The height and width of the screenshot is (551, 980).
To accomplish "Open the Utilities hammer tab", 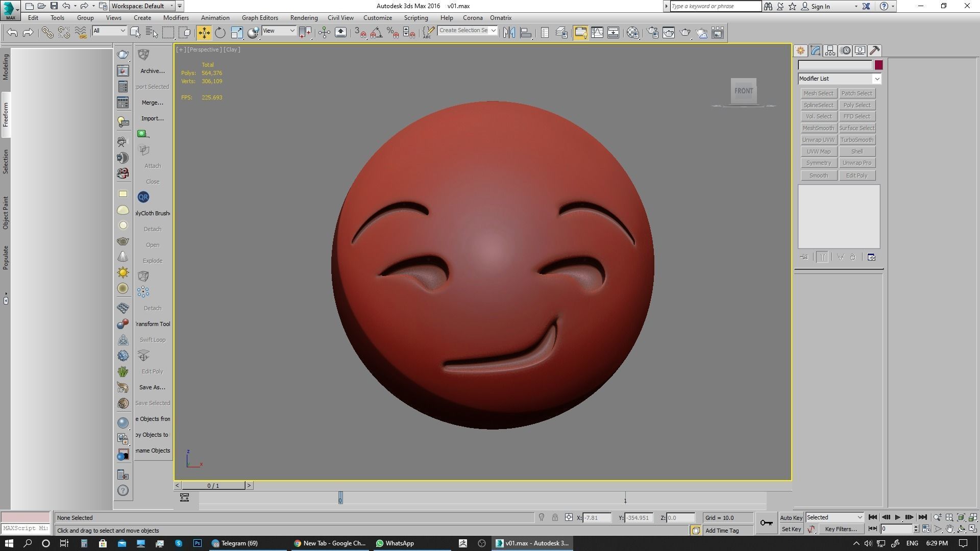I will pos(875,51).
